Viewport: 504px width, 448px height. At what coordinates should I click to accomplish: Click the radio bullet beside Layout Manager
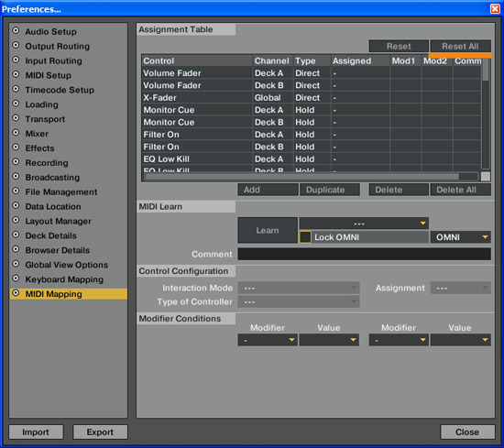pyautogui.click(x=16, y=220)
